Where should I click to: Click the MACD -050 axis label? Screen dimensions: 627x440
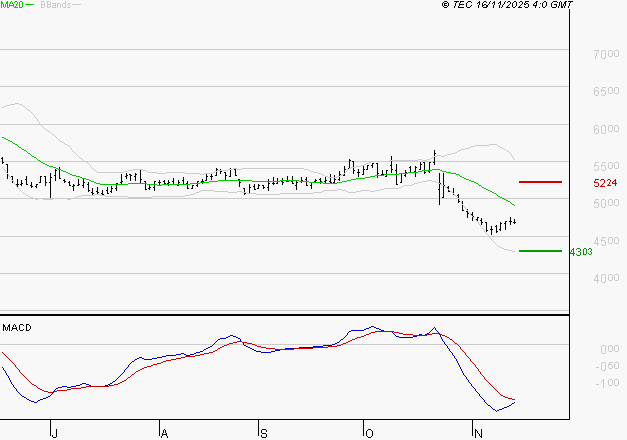pos(607,366)
